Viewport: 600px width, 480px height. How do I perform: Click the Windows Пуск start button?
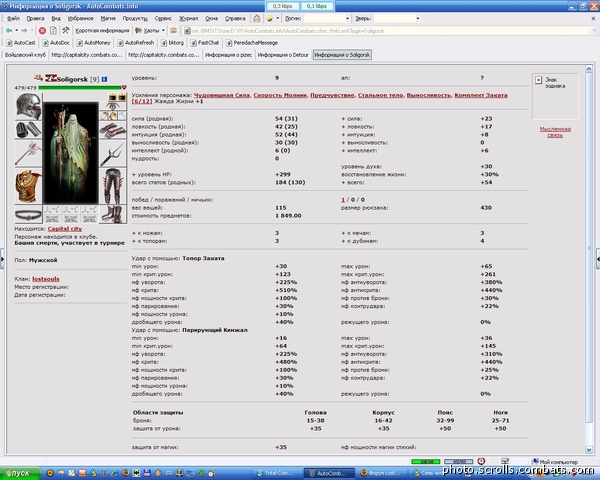(x=19, y=473)
